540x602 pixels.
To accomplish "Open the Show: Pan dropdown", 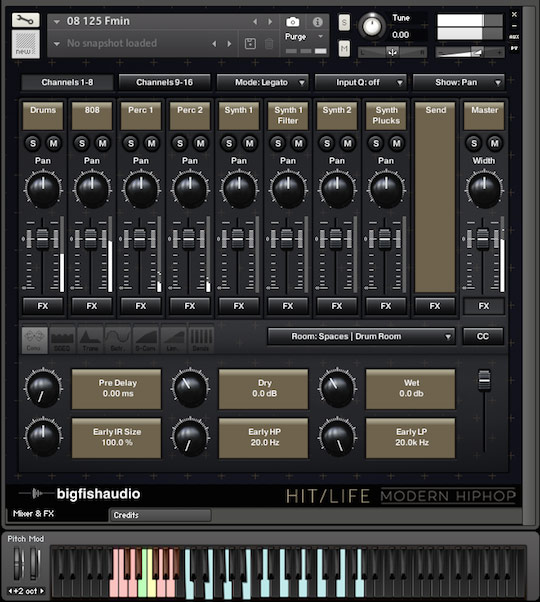I will tap(459, 83).
